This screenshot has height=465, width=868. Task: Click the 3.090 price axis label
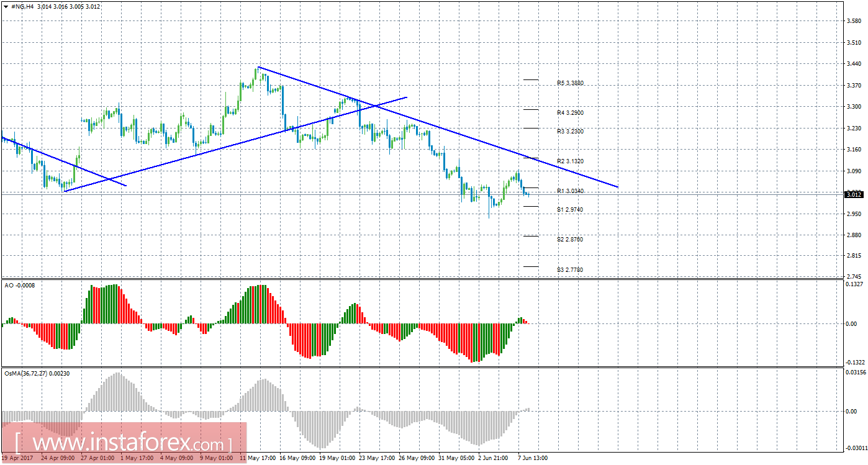pyautogui.click(x=854, y=171)
